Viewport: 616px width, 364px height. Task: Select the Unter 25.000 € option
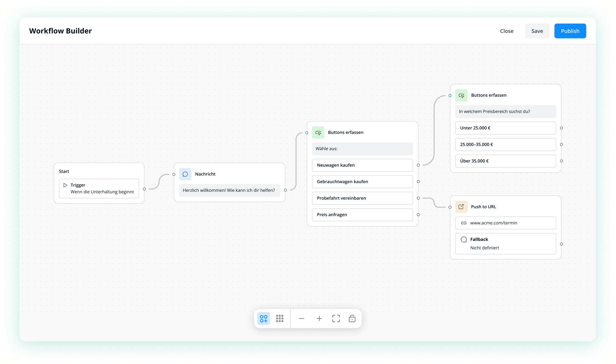click(505, 128)
